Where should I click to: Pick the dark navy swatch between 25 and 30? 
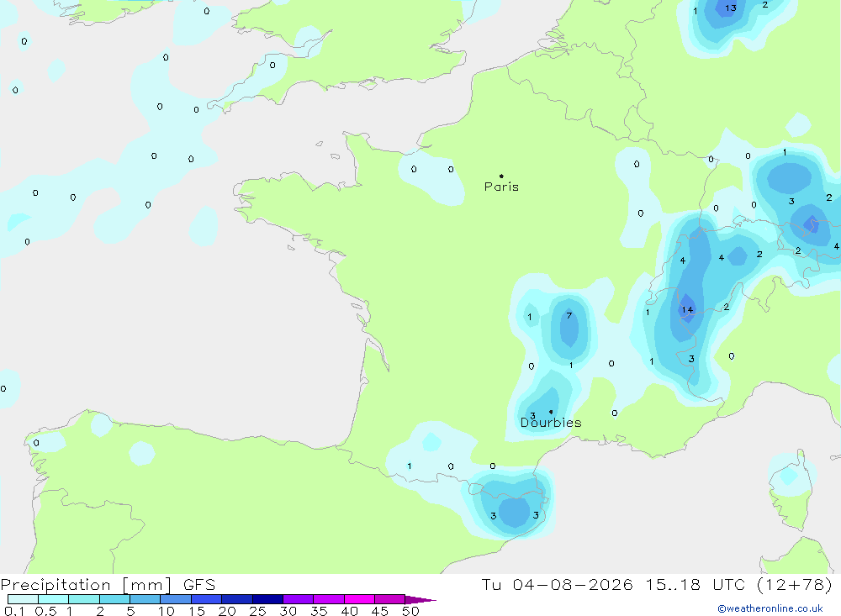tap(267, 599)
